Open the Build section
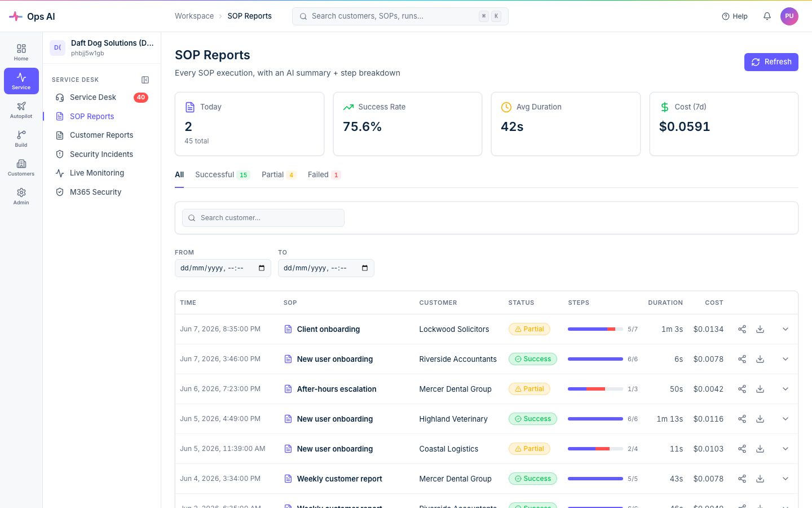 [x=21, y=139]
